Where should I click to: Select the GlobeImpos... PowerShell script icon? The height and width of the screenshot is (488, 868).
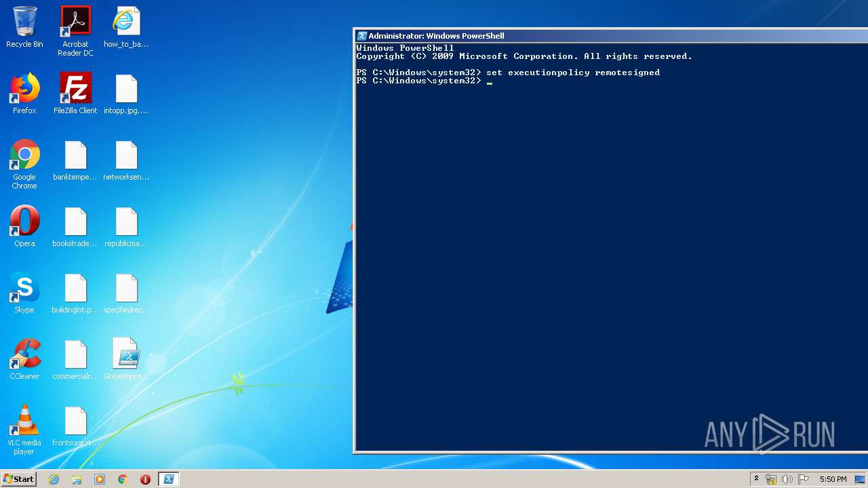point(126,359)
